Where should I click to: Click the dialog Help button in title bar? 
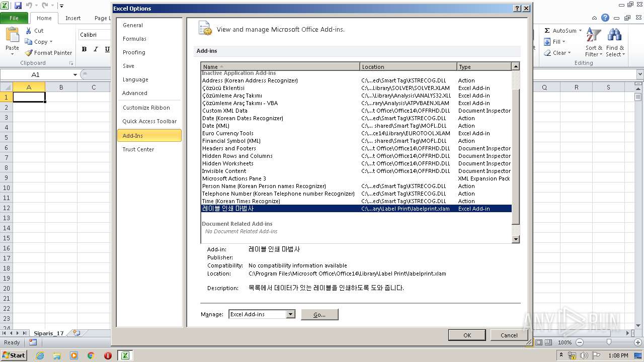tap(517, 9)
